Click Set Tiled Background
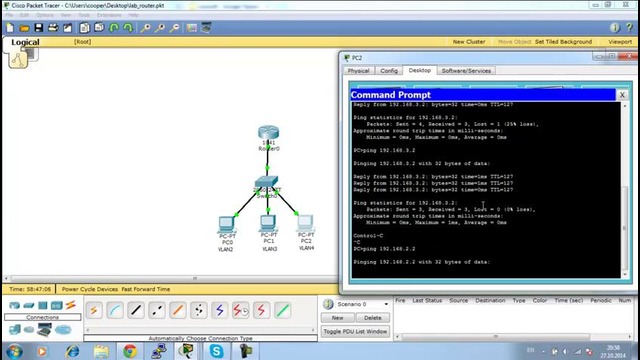This screenshot has width=640, height=360. (563, 42)
